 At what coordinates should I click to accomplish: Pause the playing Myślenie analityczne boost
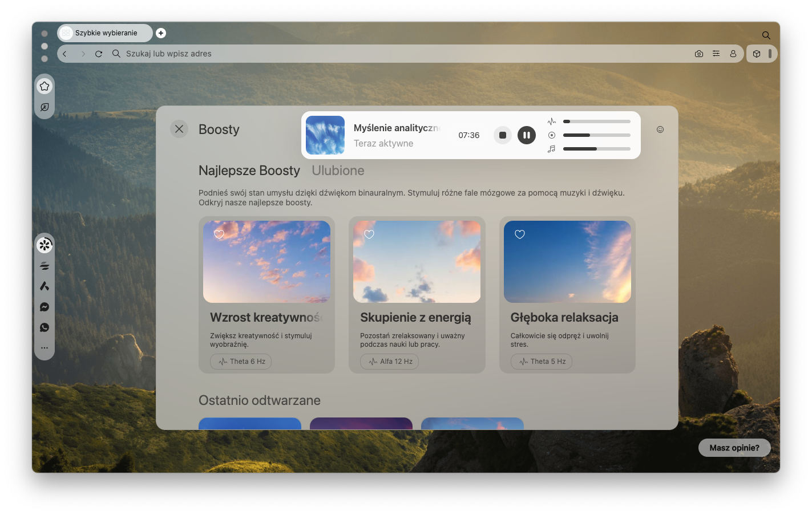pyautogui.click(x=526, y=135)
